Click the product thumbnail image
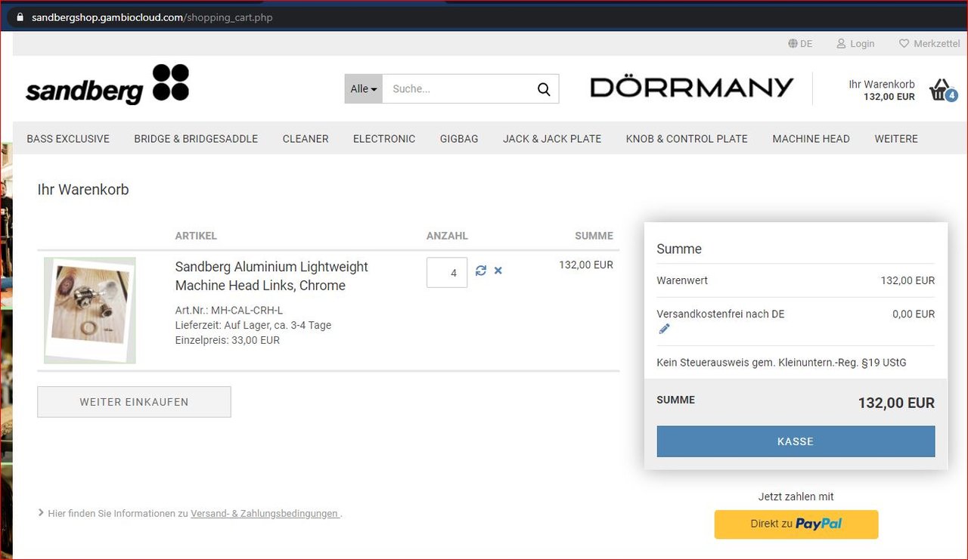The height and width of the screenshot is (560, 968). pos(89,311)
